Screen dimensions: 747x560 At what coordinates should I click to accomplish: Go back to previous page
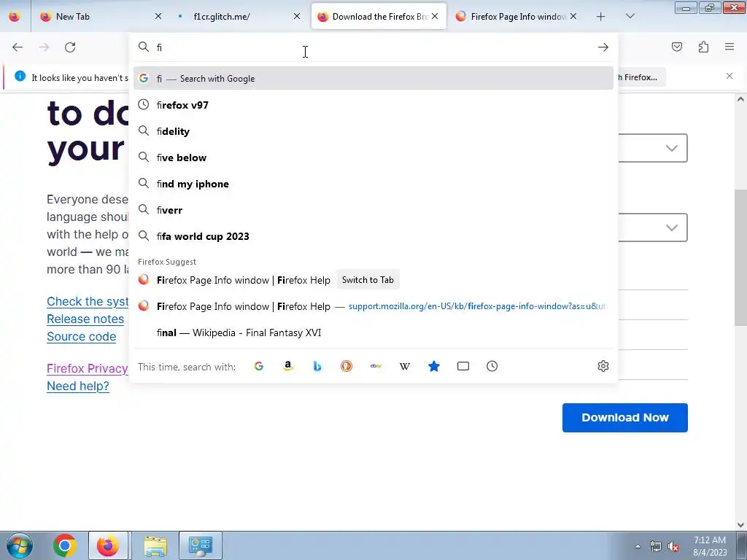(x=18, y=47)
